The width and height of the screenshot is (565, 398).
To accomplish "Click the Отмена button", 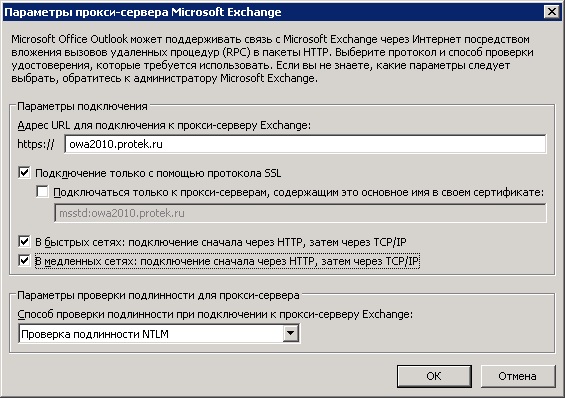I will pyautogui.click(x=518, y=376).
